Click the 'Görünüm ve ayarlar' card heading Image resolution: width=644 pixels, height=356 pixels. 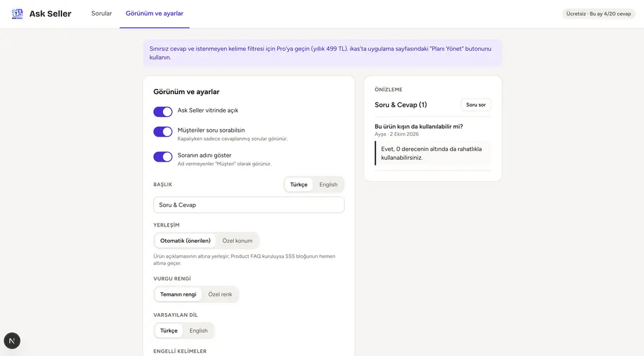coord(187,92)
